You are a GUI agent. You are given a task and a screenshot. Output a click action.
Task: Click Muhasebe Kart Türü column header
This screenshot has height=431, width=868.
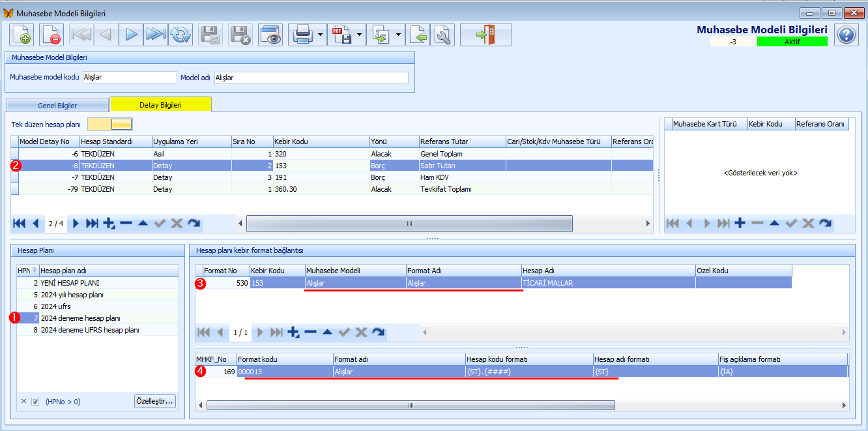709,124
